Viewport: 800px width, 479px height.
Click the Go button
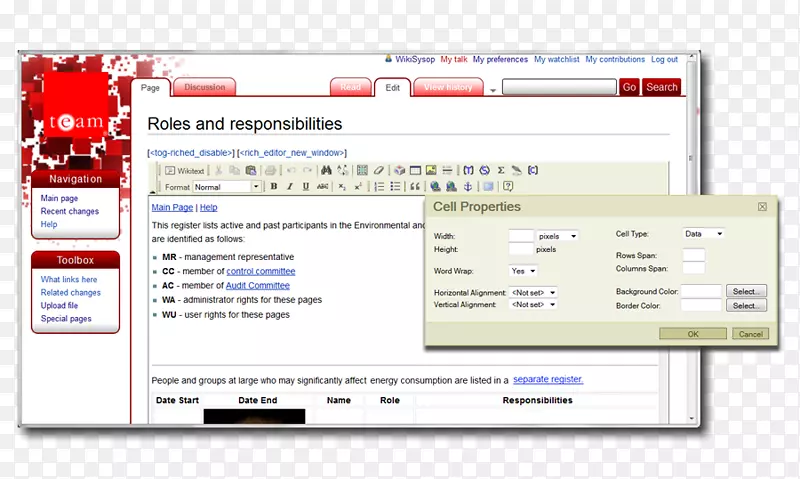(629, 87)
